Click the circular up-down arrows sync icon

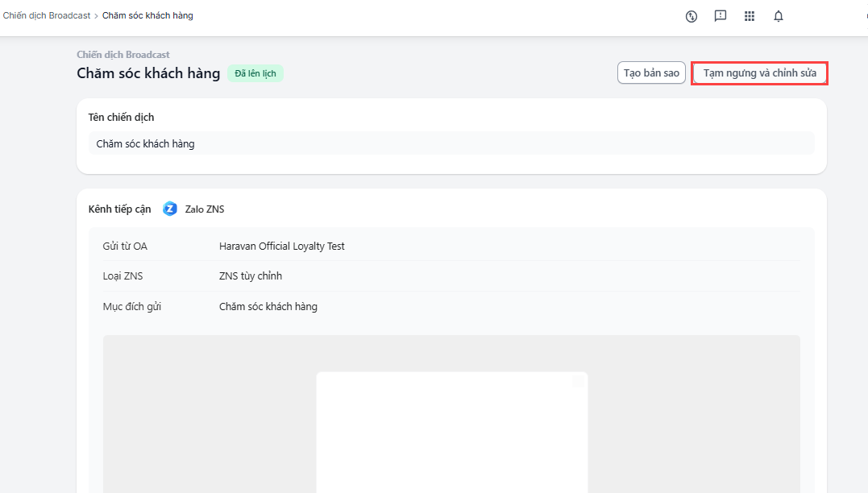[x=691, y=16]
